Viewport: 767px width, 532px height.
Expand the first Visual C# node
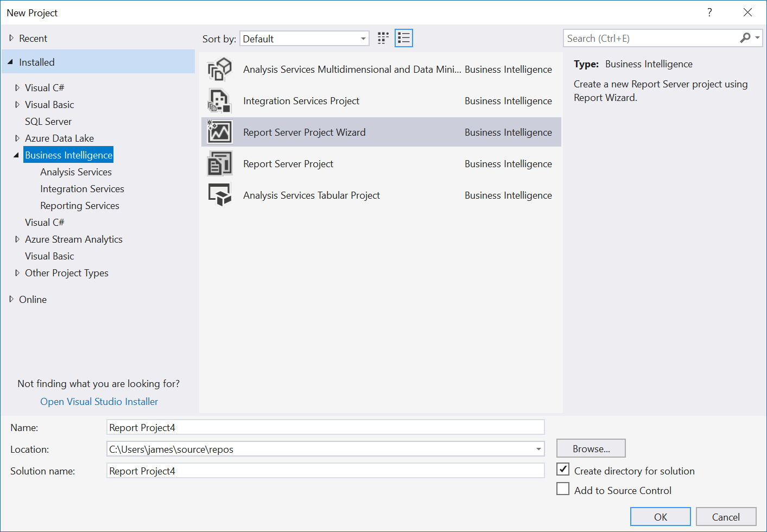17,88
